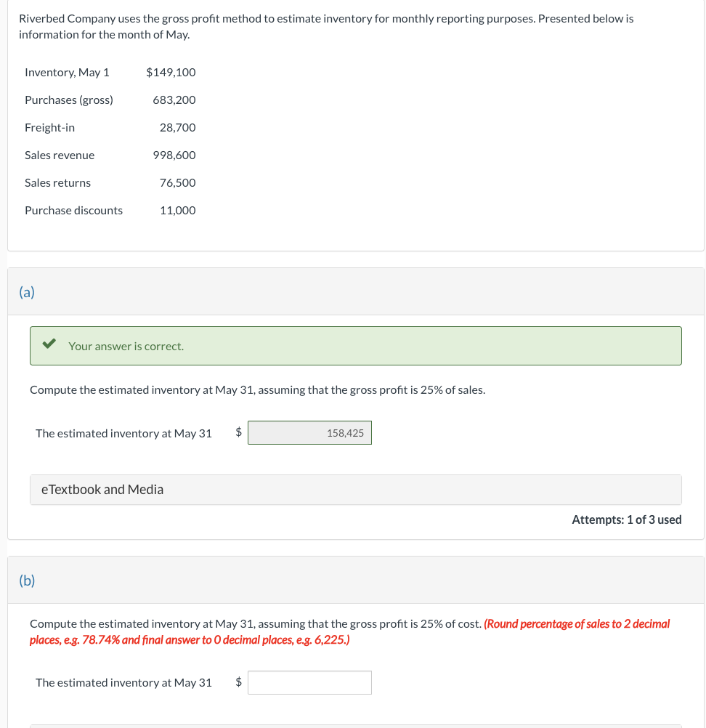Select the 158,425 answer field in part (a)
Image resolution: width=706 pixels, height=728 pixels.
pos(309,432)
